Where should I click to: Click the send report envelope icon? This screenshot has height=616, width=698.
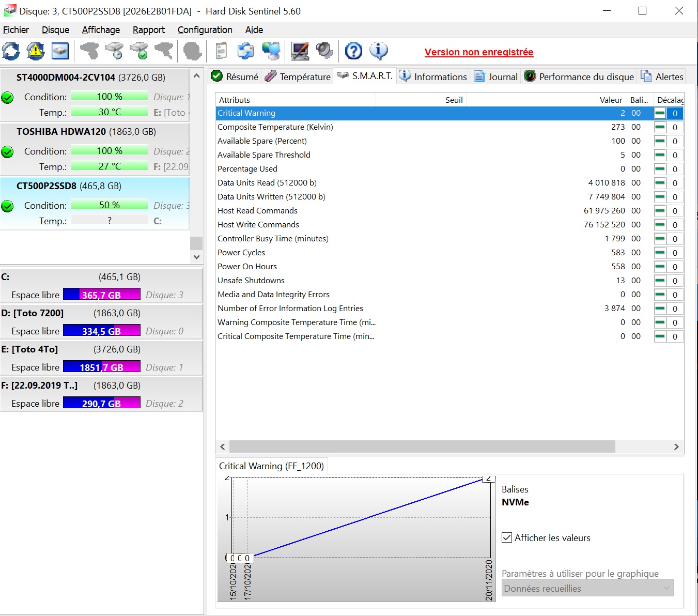246,51
